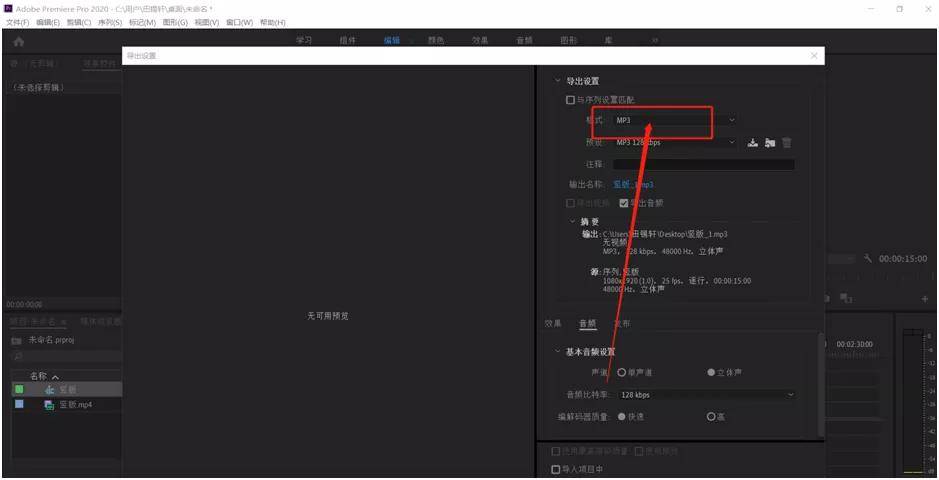Toggle 使用预览 checkbox
This screenshot has width=939, height=480.
pos(639,451)
